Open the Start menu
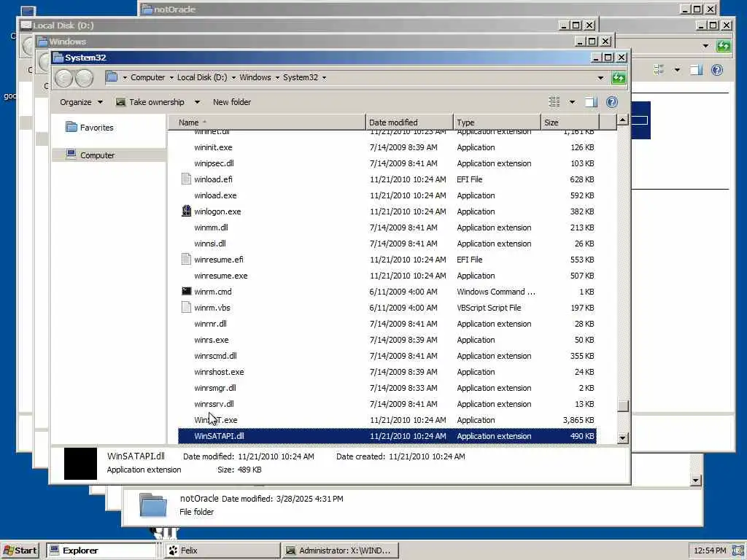This screenshot has height=560, width=747. click(20, 551)
